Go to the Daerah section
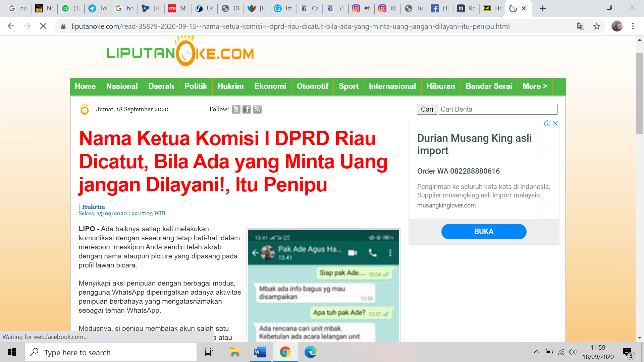Screen dimensions: 644x362 click(x=161, y=86)
